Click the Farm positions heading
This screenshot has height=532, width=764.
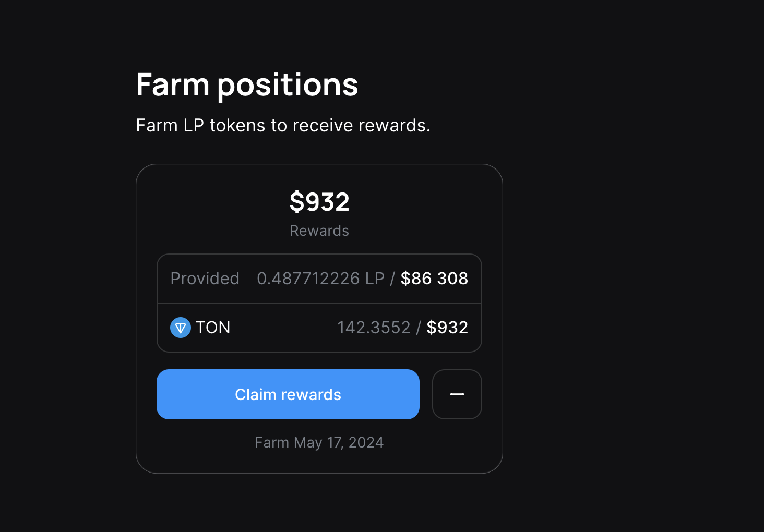click(247, 84)
